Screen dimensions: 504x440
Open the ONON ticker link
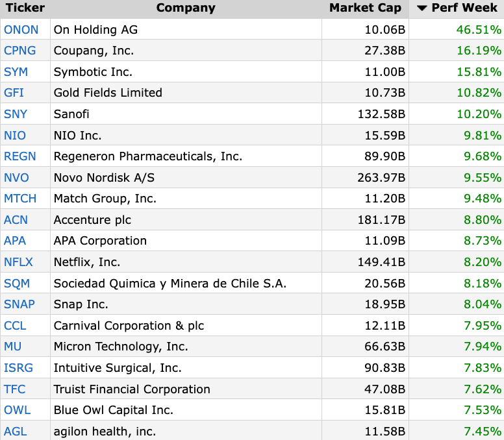click(21, 29)
